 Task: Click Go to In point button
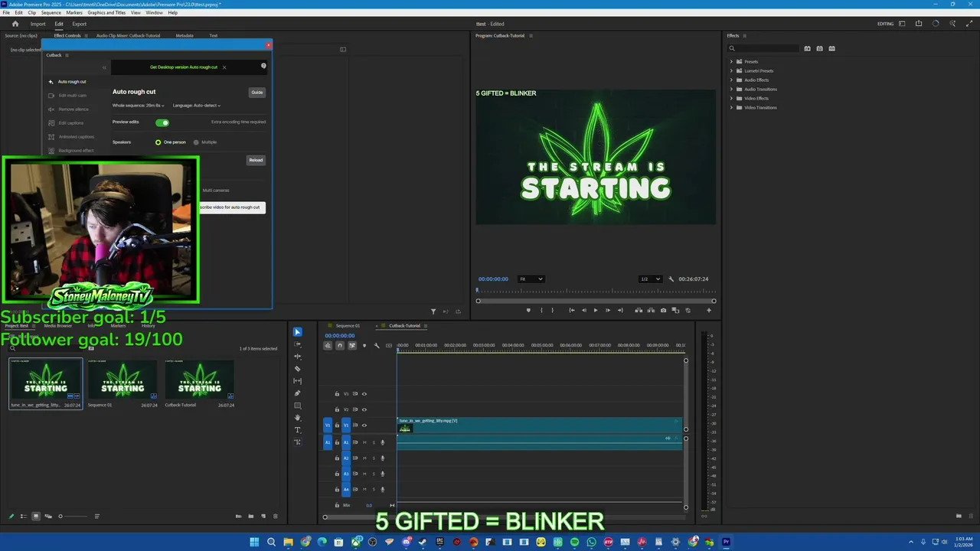click(x=571, y=310)
